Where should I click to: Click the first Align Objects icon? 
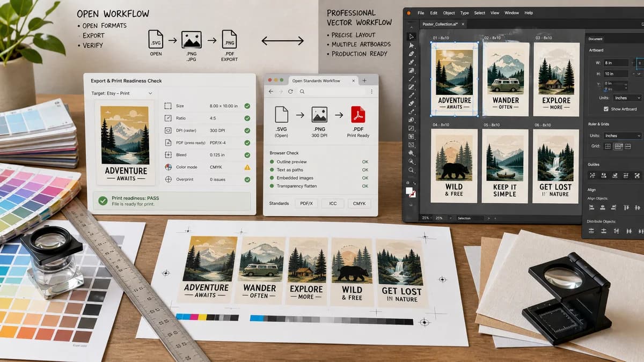pos(592,208)
